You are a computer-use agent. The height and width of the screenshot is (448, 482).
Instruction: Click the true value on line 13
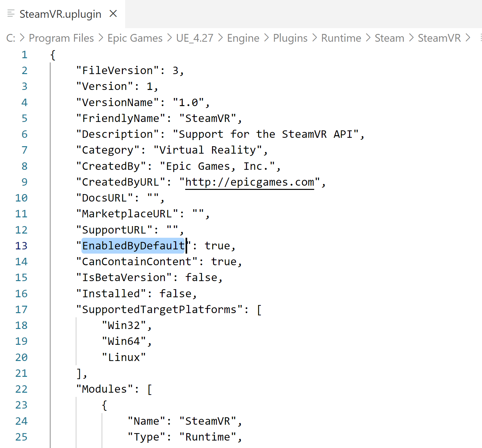point(217,246)
